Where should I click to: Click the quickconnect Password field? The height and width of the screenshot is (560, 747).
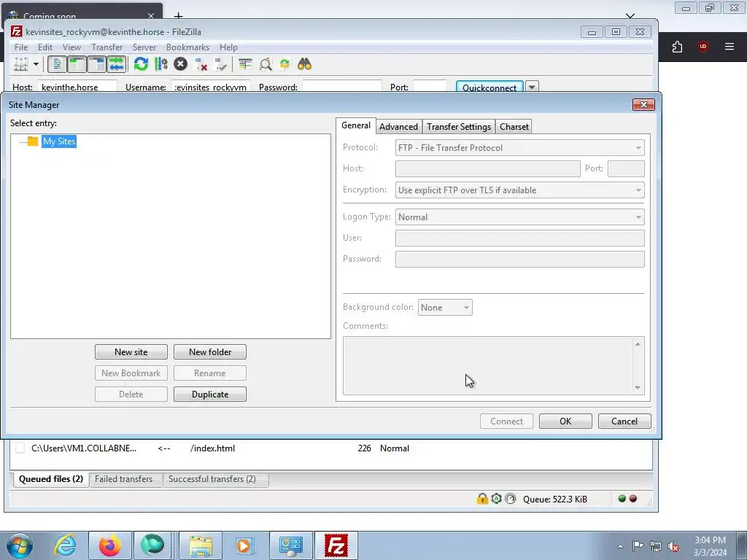342,87
